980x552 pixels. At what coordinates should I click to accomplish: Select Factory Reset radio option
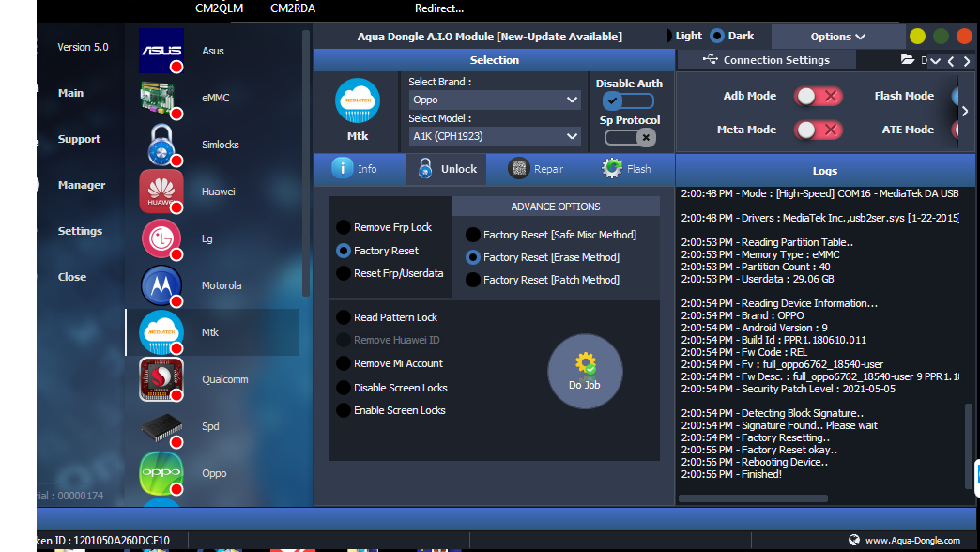378,250
